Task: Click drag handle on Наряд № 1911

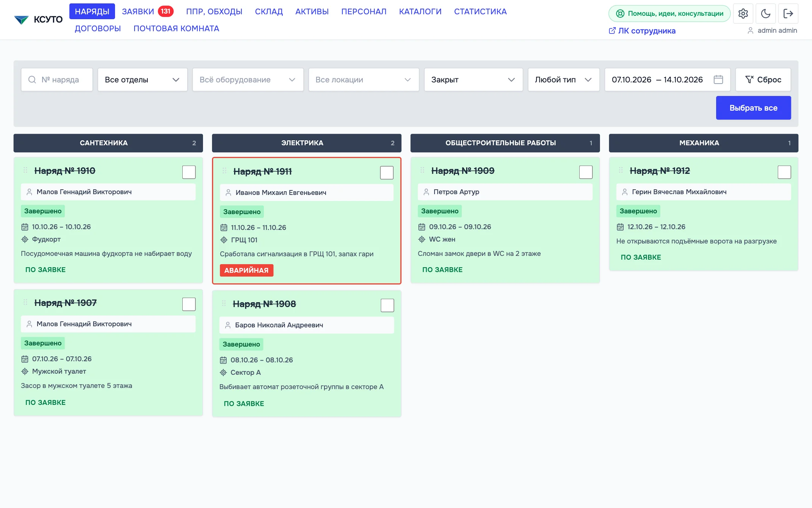Action: pos(224,171)
